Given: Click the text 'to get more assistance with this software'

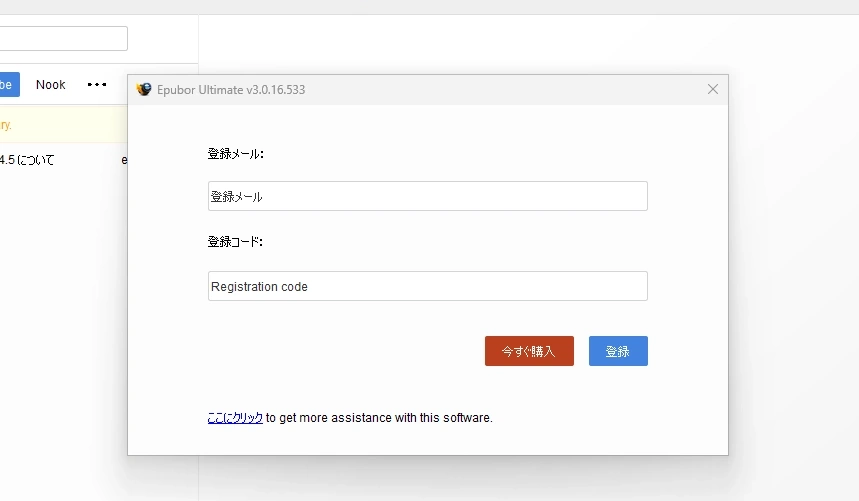Looking at the screenshot, I should pos(380,418).
